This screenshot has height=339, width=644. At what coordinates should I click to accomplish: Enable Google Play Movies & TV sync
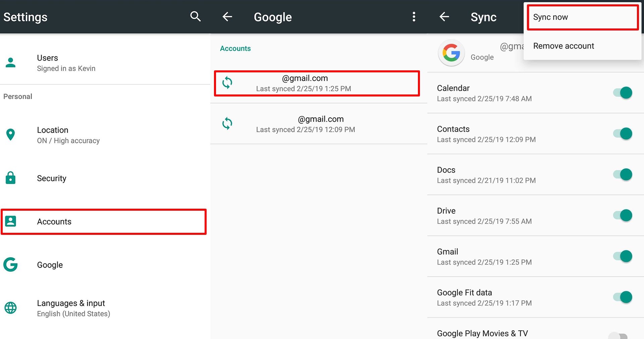pos(618,336)
